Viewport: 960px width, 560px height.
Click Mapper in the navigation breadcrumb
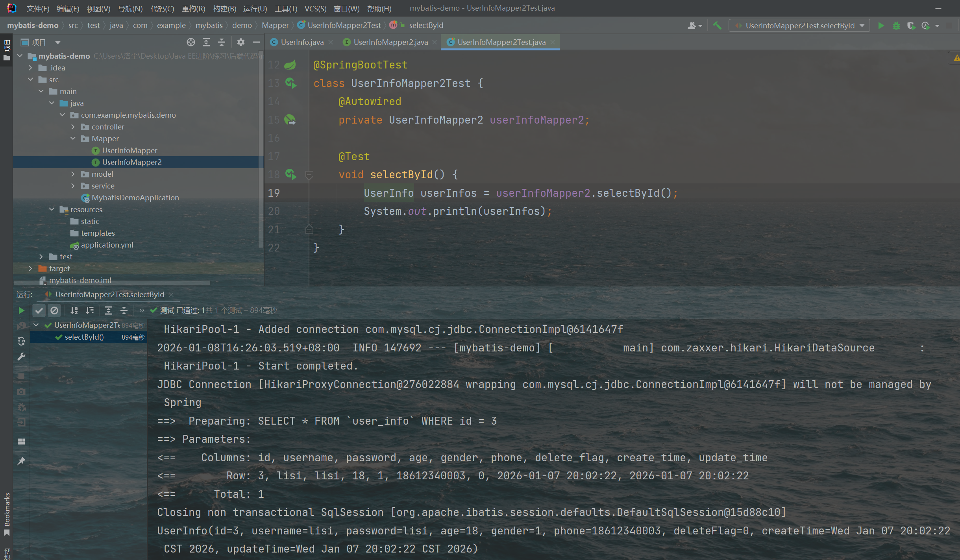275,25
